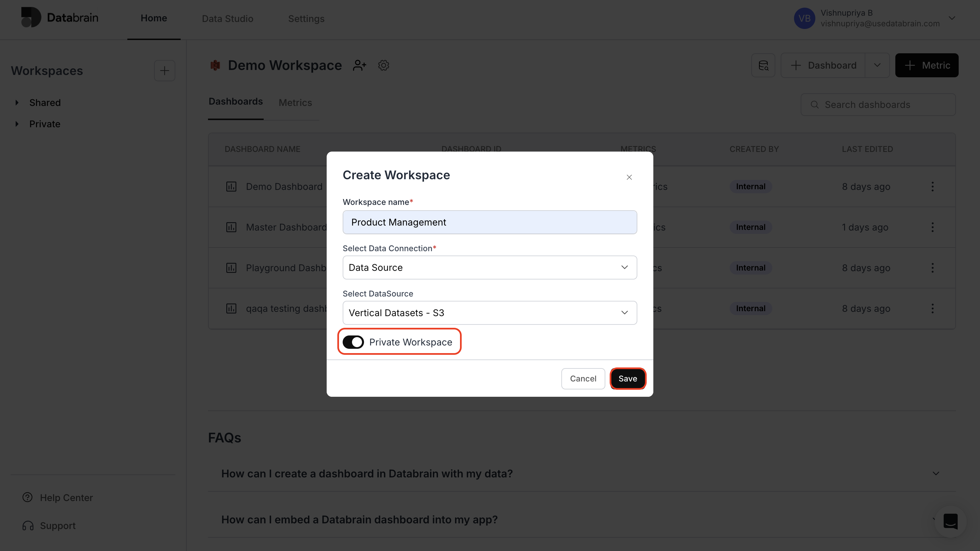980x551 pixels.
Task: Open workspace settings gear icon
Action: [x=383, y=65]
